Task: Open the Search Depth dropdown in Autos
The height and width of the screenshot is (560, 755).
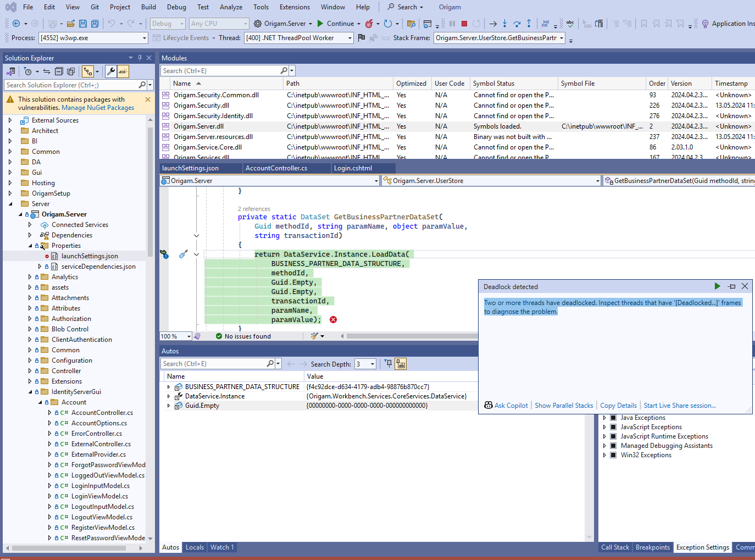Action: [x=373, y=364]
